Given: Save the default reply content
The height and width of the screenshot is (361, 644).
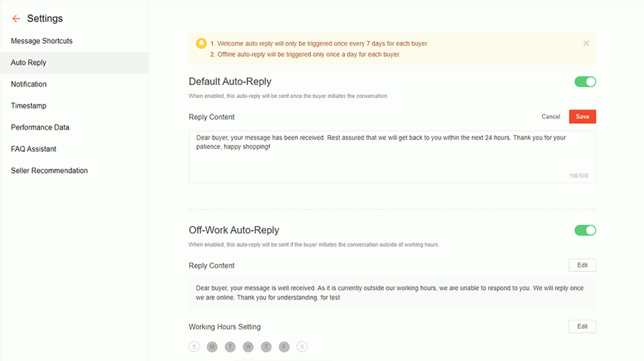Looking at the screenshot, I should click(x=582, y=117).
